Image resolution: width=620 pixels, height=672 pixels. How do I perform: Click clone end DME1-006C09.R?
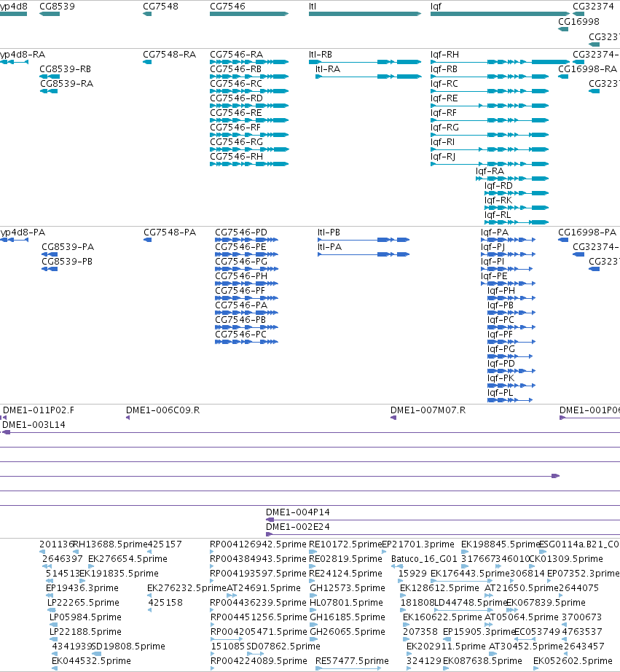coord(162,410)
